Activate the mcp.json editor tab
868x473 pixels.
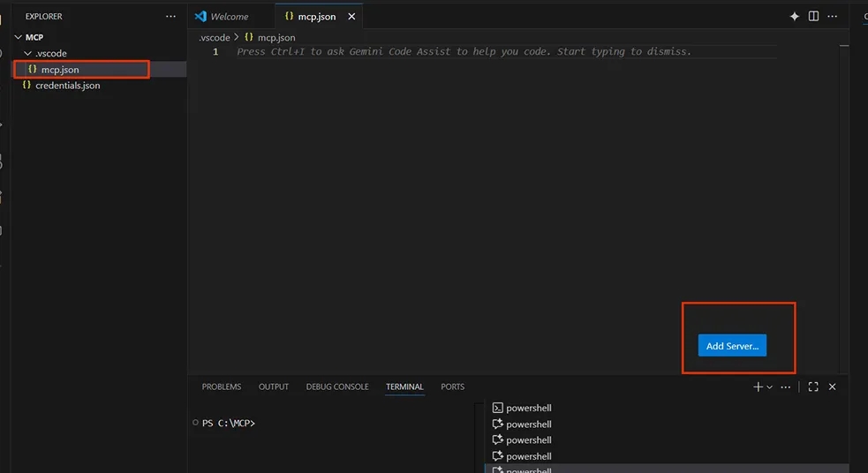tap(317, 17)
